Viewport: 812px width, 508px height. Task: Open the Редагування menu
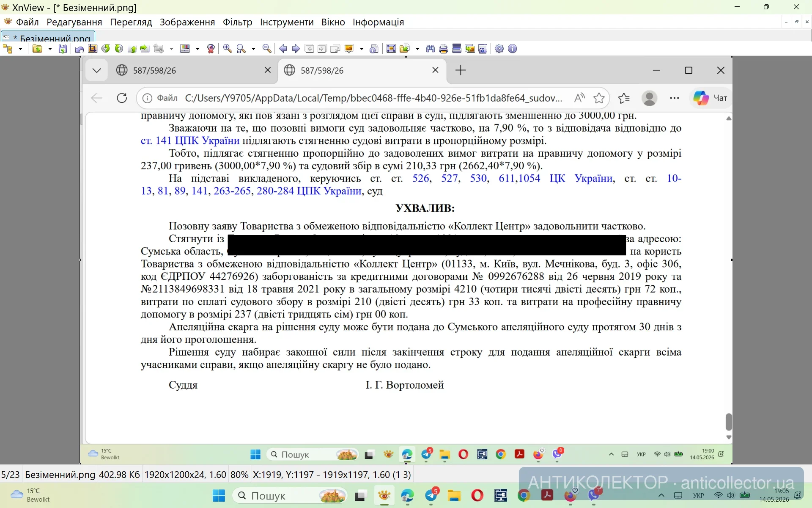[x=74, y=22]
